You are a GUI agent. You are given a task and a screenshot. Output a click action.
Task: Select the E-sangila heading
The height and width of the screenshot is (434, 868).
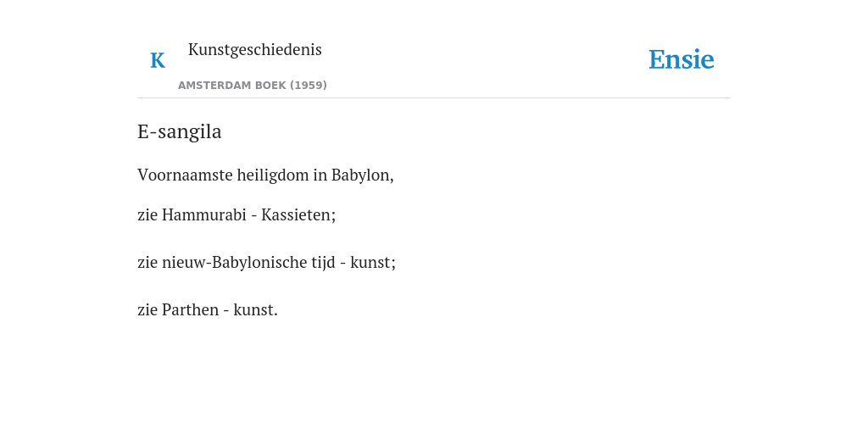pyautogui.click(x=180, y=131)
